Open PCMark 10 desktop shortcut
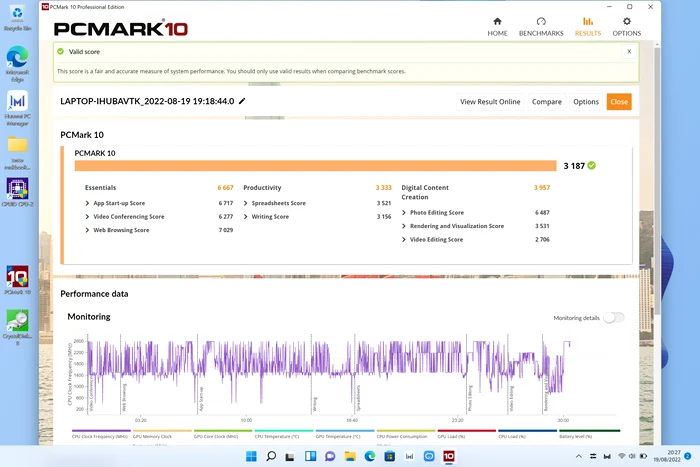 [x=17, y=280]
